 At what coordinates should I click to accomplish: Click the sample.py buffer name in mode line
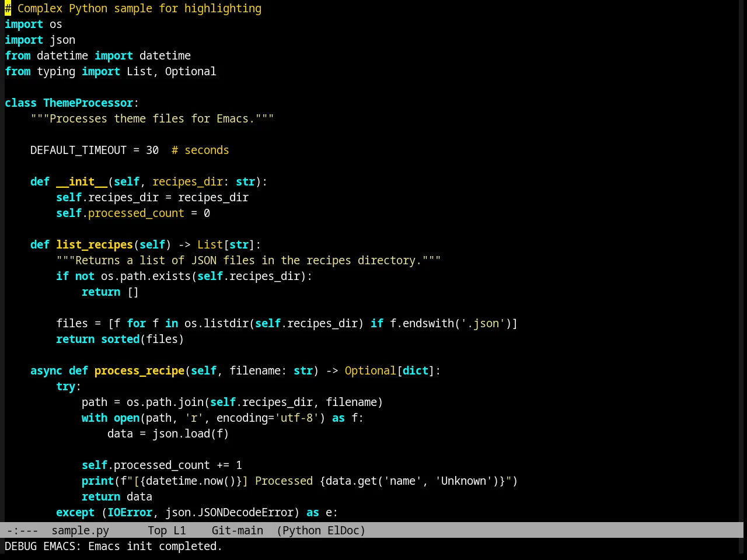pyautogui.click(x=80, y=530)
